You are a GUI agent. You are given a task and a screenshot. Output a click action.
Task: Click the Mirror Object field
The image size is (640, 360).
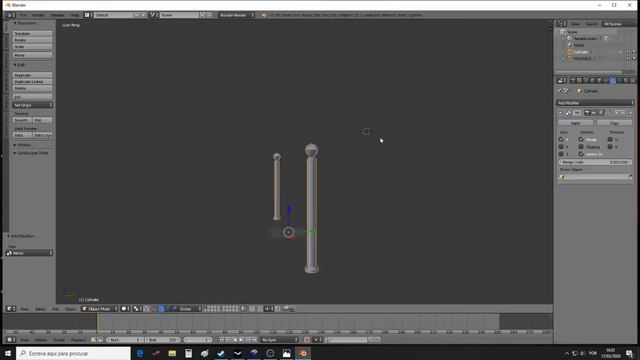point(595,177)
